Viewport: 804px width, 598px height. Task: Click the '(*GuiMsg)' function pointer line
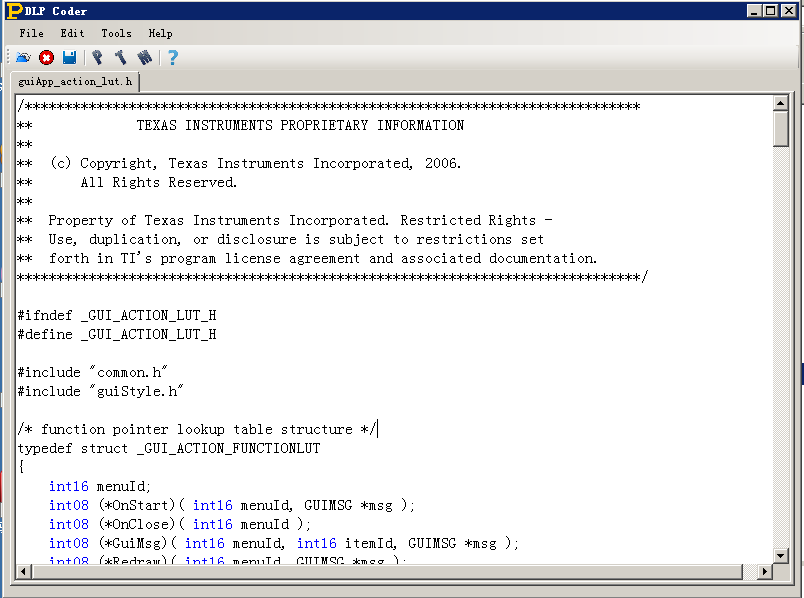coord(284,543)
